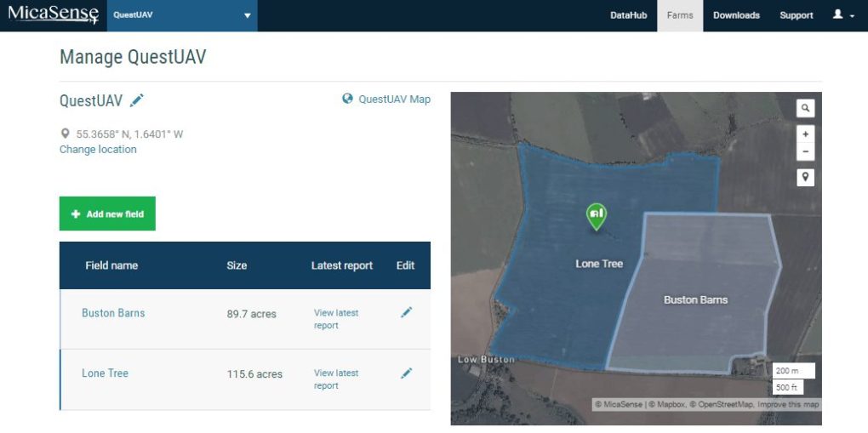Screen dimensions: 868x433
Task: View latest report for Buston Barns
Action: [336, 319]
